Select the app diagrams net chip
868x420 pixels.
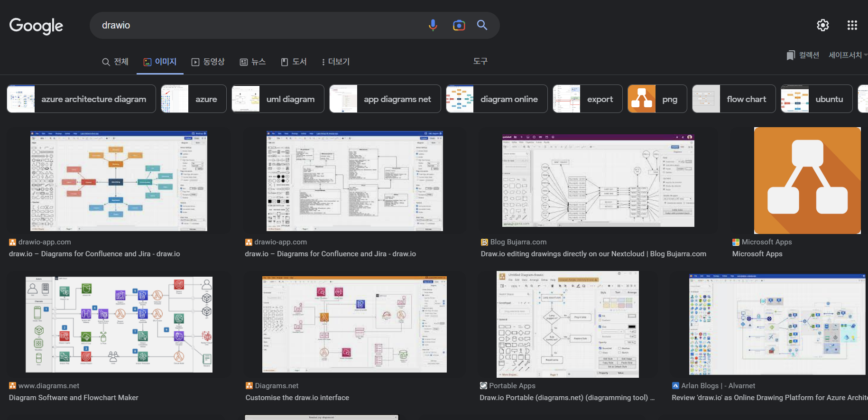385,99
